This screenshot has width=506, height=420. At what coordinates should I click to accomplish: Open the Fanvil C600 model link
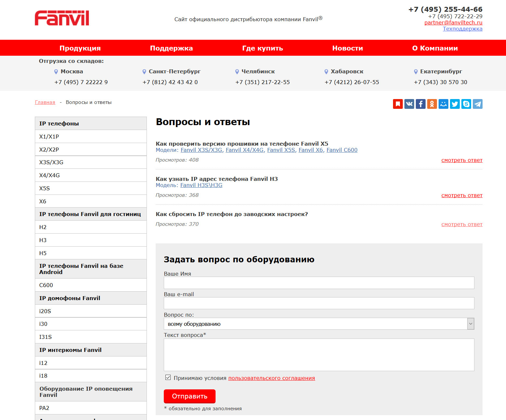(342, 150)
